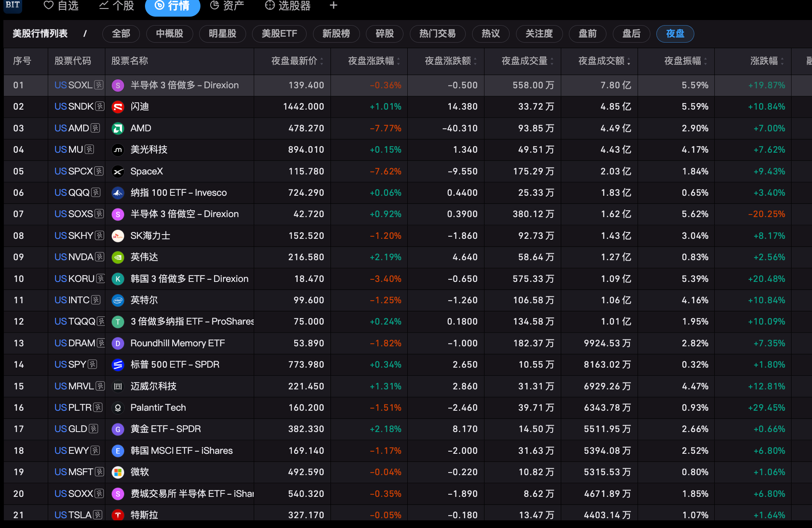Click SOXS change value -20.25%
Image resolution: width=812 pixels, height=528 pixels.
click(x=766, y=214)
